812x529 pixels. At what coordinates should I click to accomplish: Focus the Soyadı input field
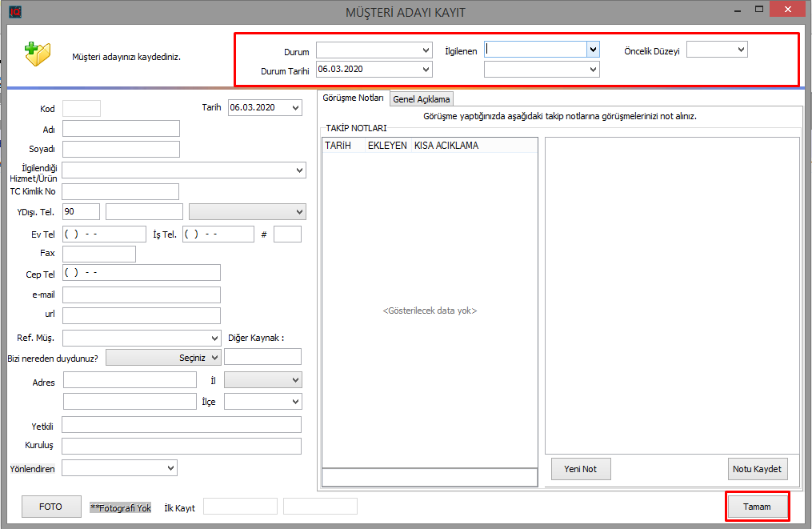click(x=121, y=149)
